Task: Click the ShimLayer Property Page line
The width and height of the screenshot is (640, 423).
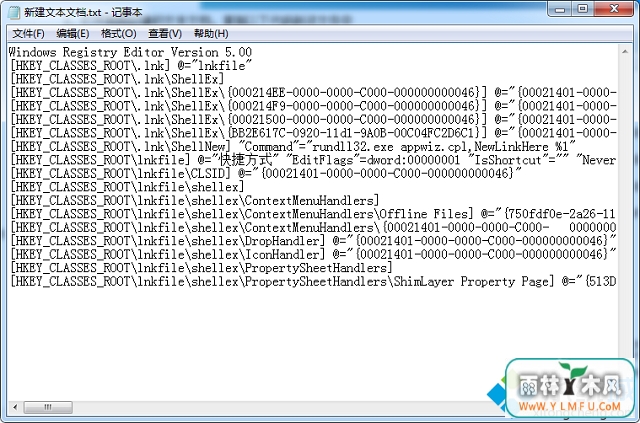Action: pos(313,281)
